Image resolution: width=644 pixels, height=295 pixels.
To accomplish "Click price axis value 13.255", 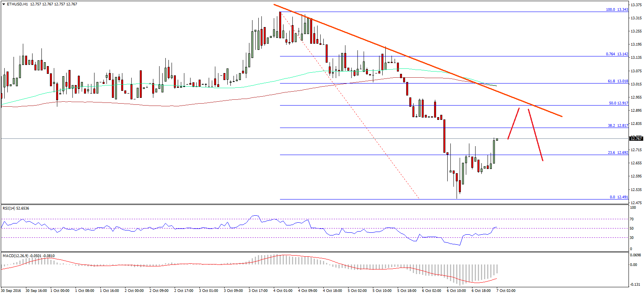I will (636, 31).
